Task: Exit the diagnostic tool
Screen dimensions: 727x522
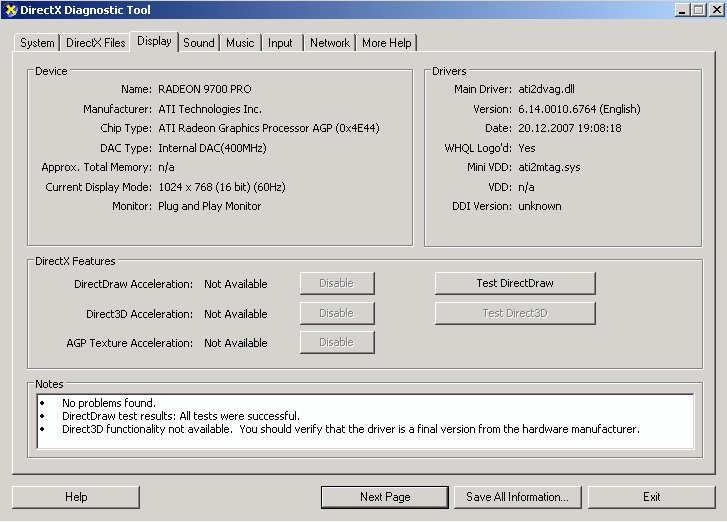Action: (651, 497)
